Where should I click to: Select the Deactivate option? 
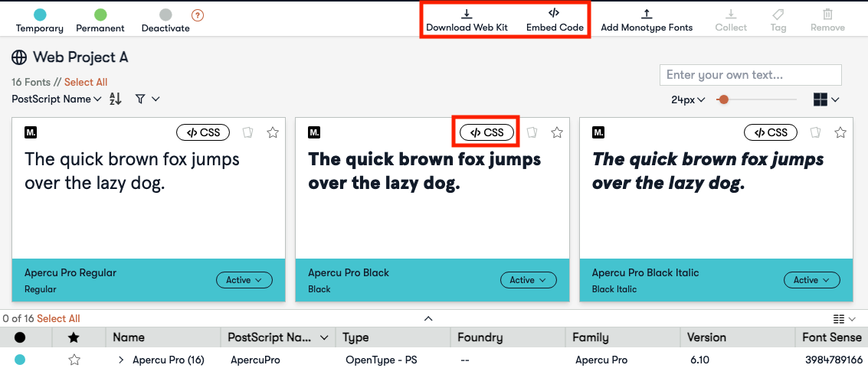[165, 15]
